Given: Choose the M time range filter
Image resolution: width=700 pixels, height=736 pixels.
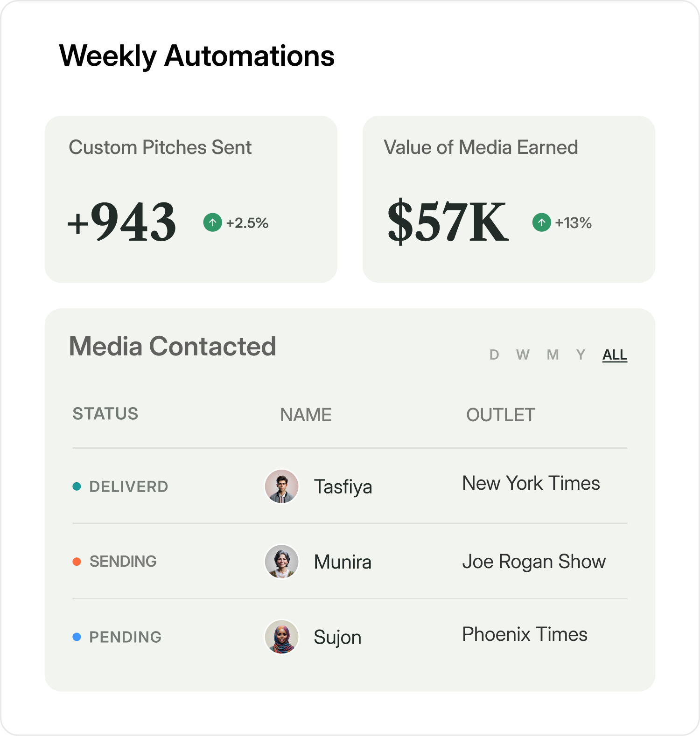Looking at the screenshot, I should coord(553,355).
